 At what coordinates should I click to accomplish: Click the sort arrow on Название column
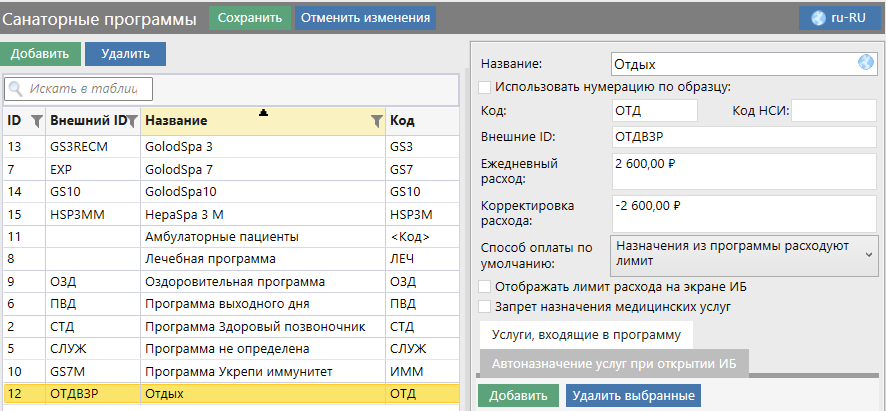263,114
